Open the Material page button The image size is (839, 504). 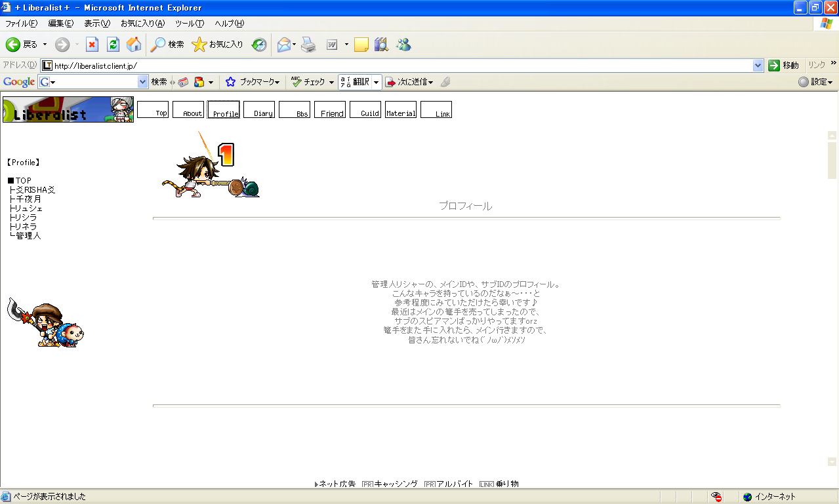(401, 109)
